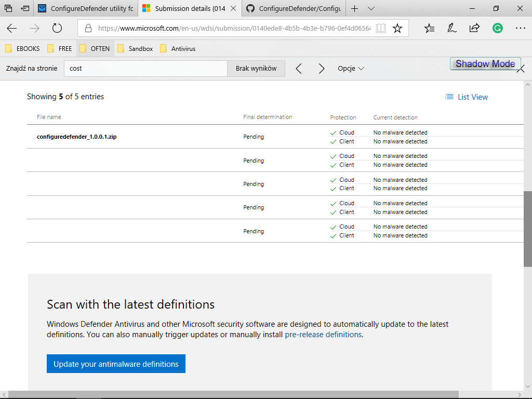Open the Antivirus favorites folder
Viewport: 532px width, 399px height.
178,48
